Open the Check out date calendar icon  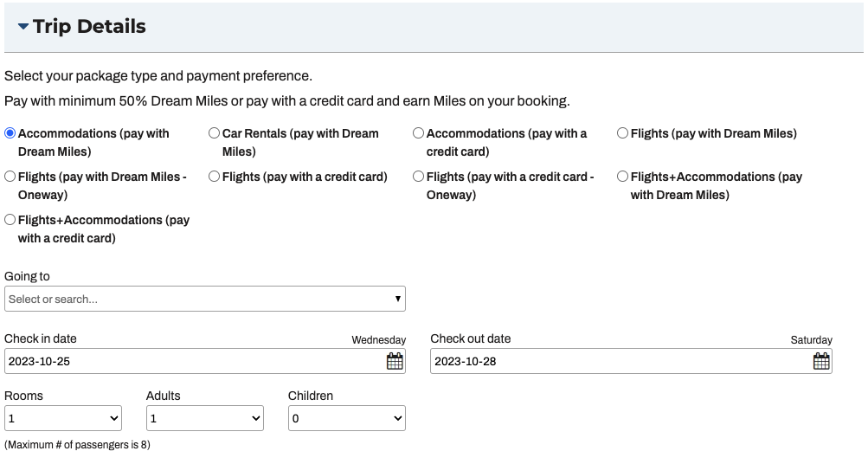(x=821, y=362)
